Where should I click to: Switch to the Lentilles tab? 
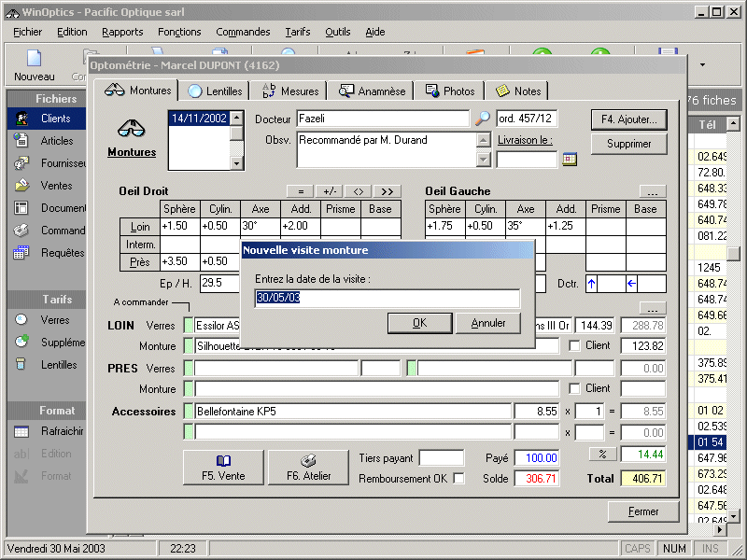[x=216, y=91]
